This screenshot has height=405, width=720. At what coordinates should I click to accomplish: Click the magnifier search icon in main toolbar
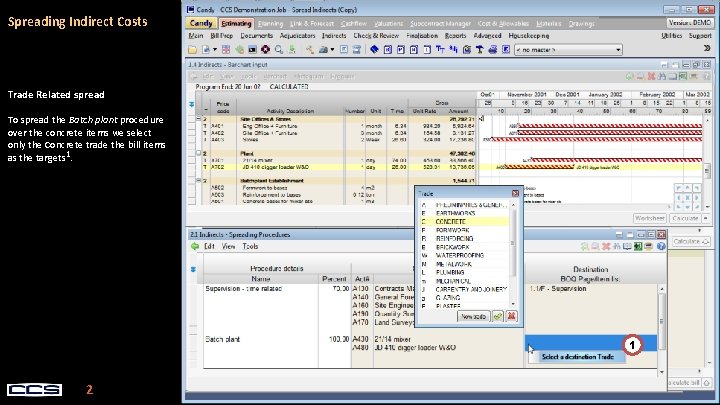(x=279, y=50)
